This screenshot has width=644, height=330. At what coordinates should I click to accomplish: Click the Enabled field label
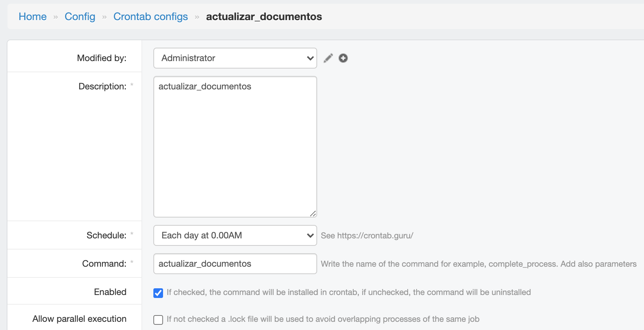pyautogui.click(x=110, y=292)
